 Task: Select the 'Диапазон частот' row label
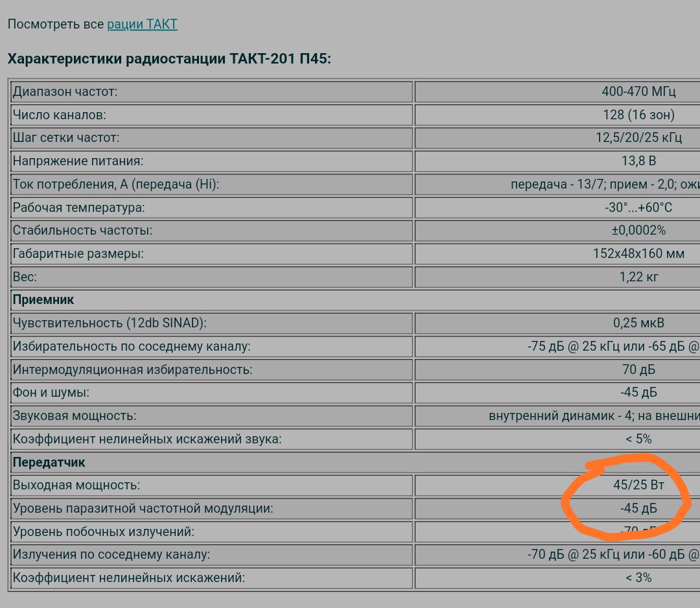tap(65, 91)
